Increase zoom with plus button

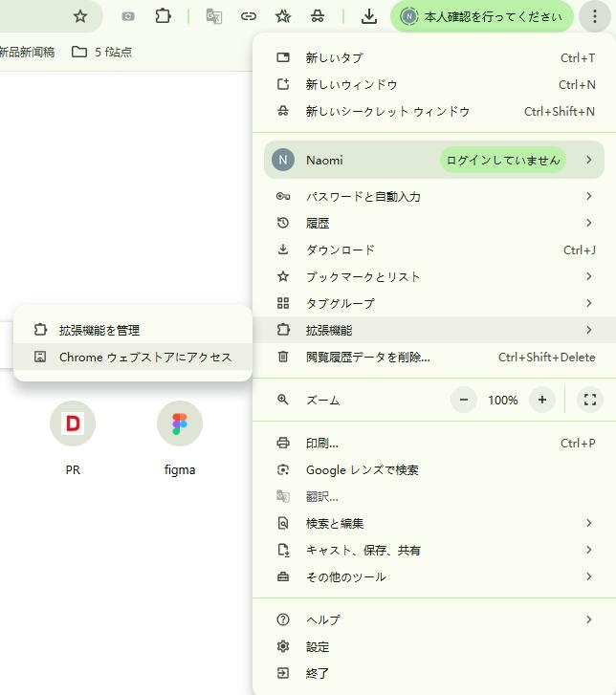click(x=542, y=400)
